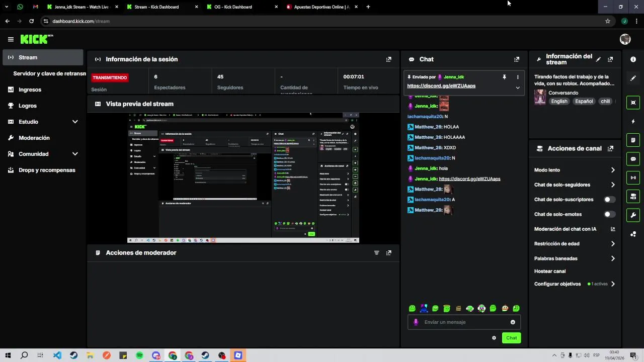Click the Enviar un mensaje input field
644x362 pixels.
[464, 322]
